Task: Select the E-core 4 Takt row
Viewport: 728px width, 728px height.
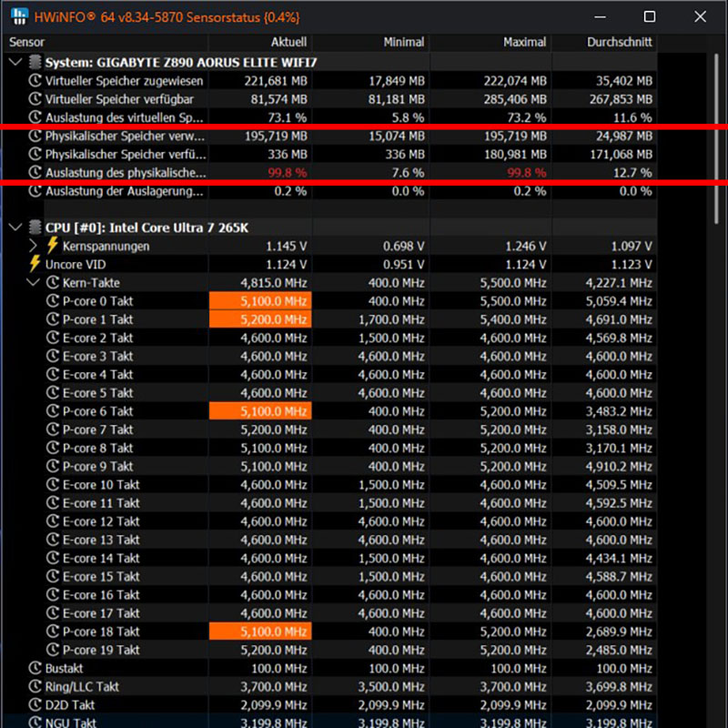Action: tap(329, 374)
